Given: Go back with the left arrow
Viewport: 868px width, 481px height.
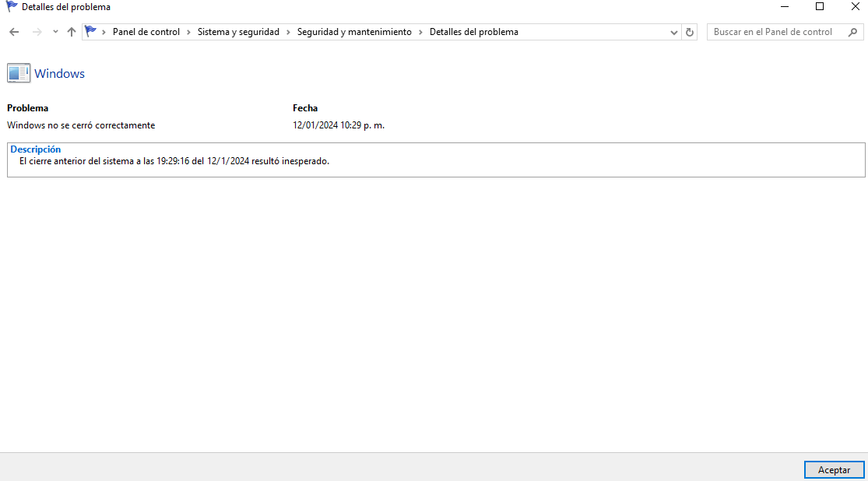Looking at the screenshot, I should pos(14,32).
